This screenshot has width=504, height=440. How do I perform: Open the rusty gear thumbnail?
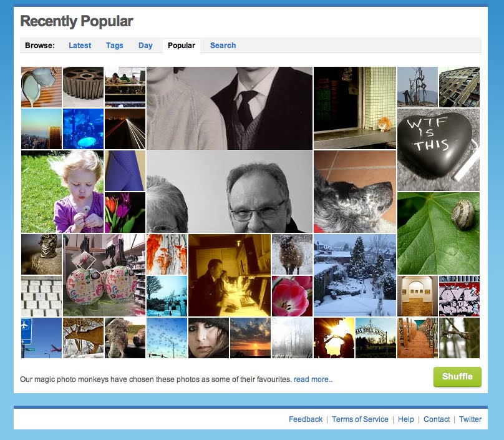click(x=83, y=87)
